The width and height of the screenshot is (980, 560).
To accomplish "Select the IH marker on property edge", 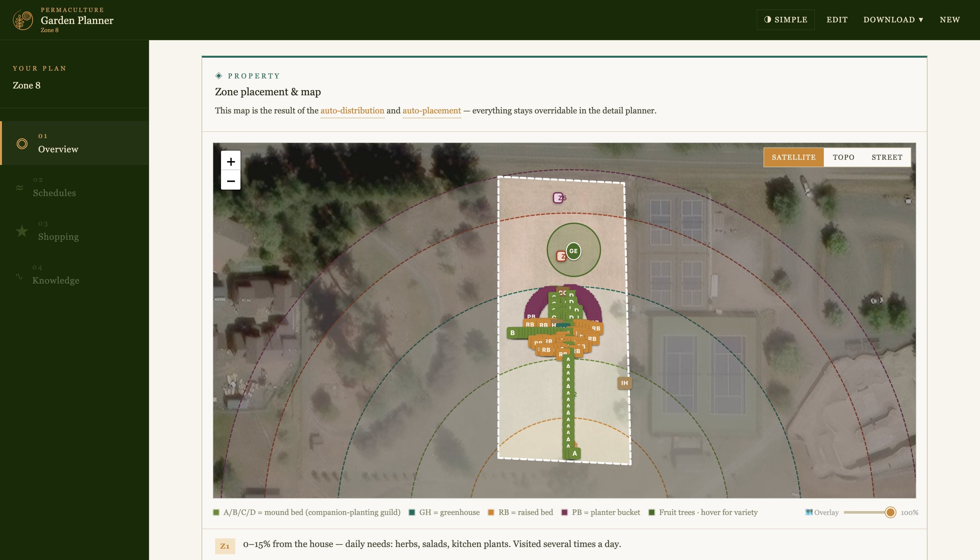I will (624, 383).
